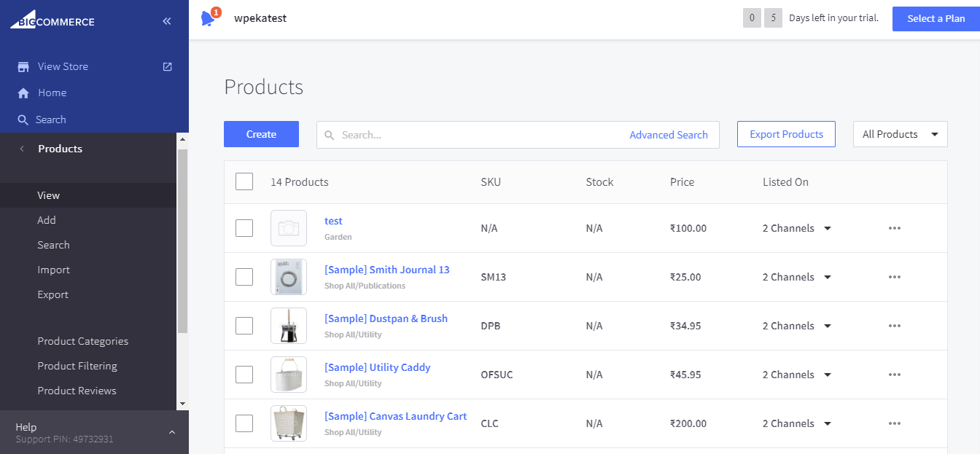
Task: Open the notifications bell with badge
Action: coord(206,17)
